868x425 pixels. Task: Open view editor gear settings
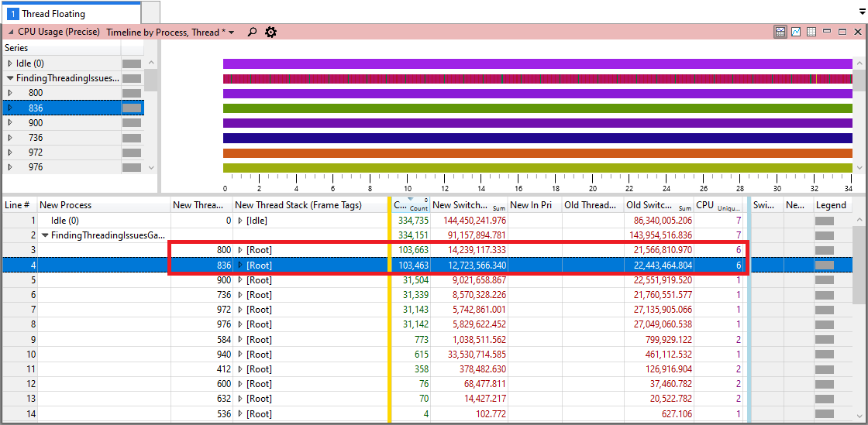(x=270, y=32)
